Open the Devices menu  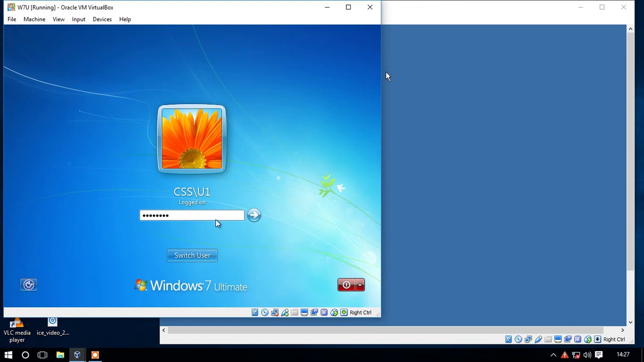(102, 19)
